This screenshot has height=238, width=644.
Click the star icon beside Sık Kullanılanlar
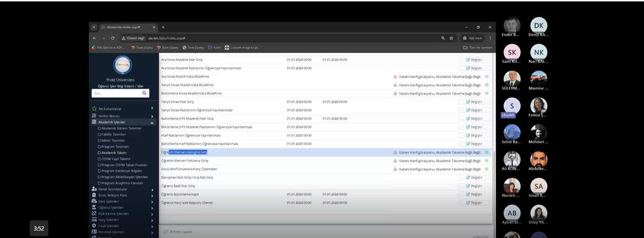coord(94,109)
